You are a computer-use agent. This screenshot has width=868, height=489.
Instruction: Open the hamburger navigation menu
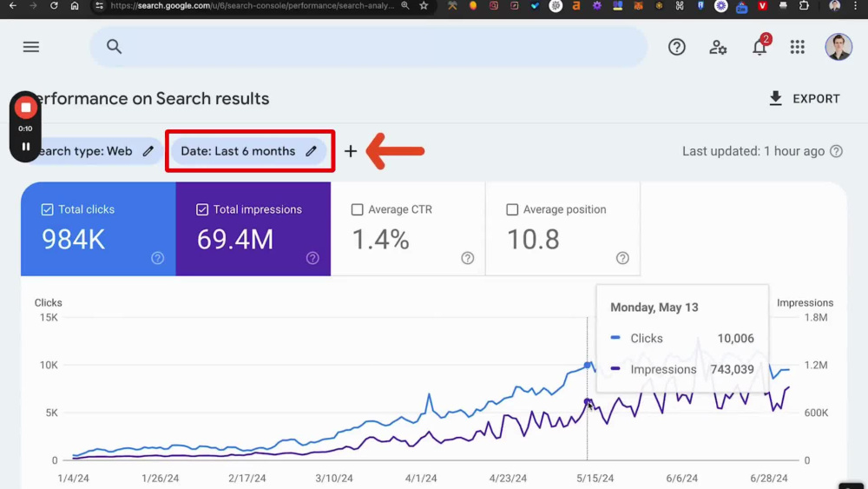coord(31,47)
